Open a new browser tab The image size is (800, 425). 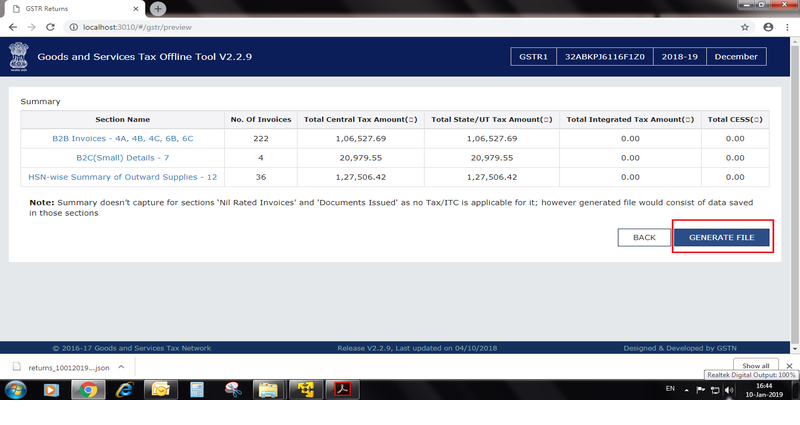[x=158, y=8]
